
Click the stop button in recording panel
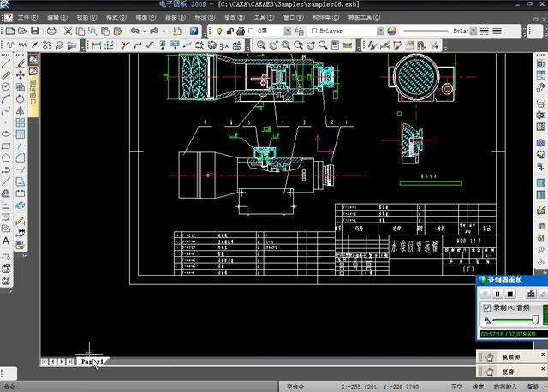509,294
